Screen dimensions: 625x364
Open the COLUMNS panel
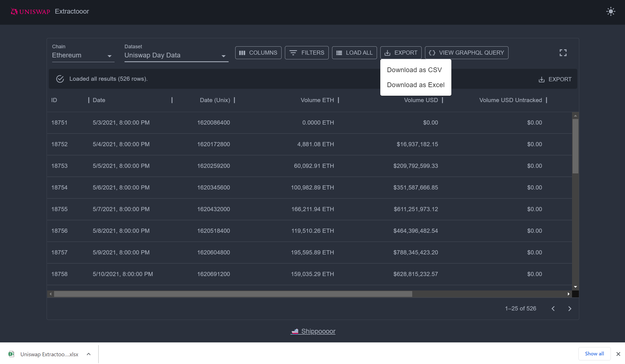[258, 53]
